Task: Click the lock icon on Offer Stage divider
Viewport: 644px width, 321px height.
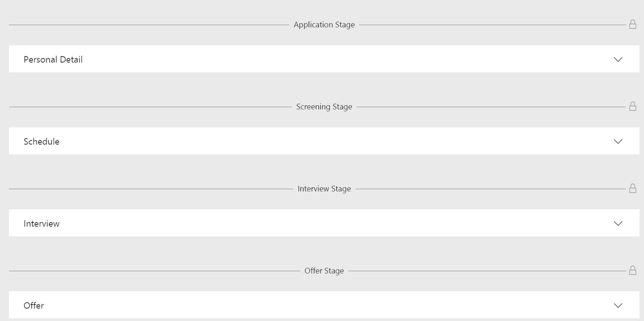Action: [x=633, y=270]
